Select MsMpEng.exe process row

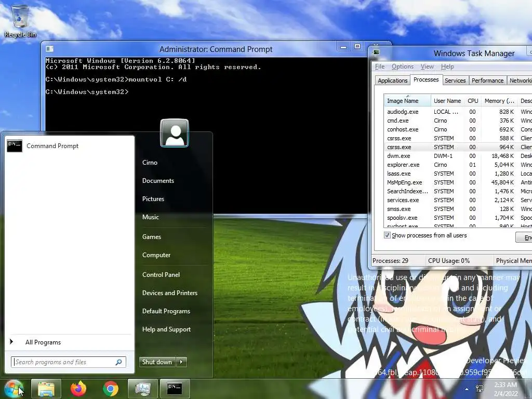[x=458, y=182]
